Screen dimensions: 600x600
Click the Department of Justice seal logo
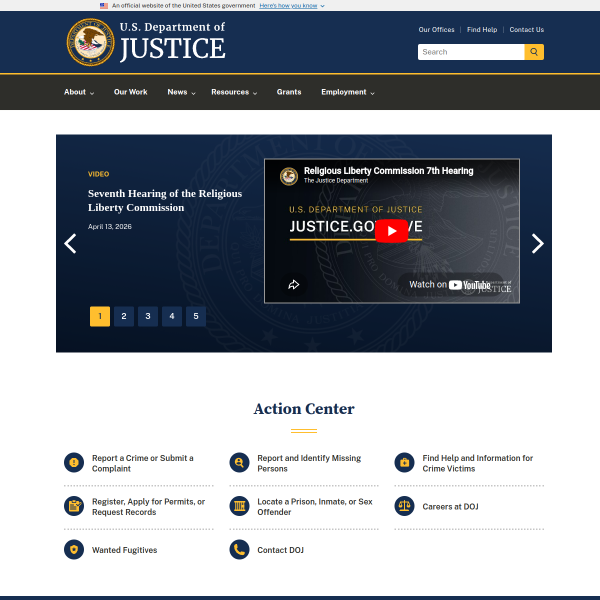(90, 42)
